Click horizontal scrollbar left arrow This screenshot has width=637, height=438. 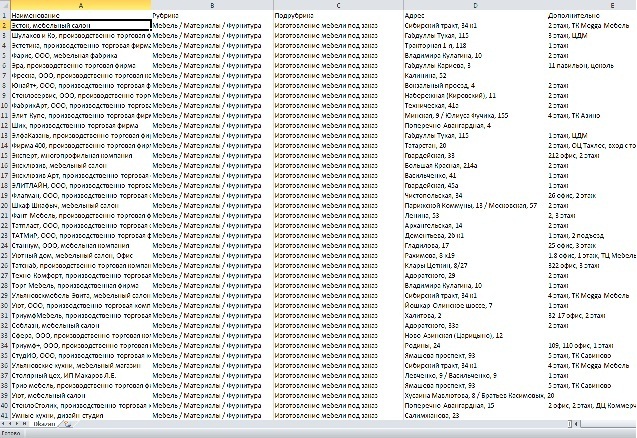click(576, 424)
